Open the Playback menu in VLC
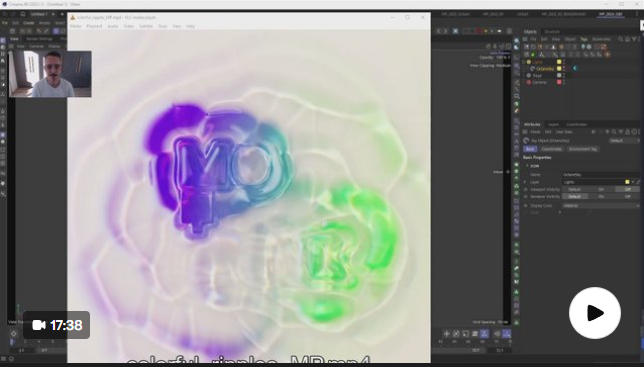Screen dimensions: 644x367 (x=94, y=26)
